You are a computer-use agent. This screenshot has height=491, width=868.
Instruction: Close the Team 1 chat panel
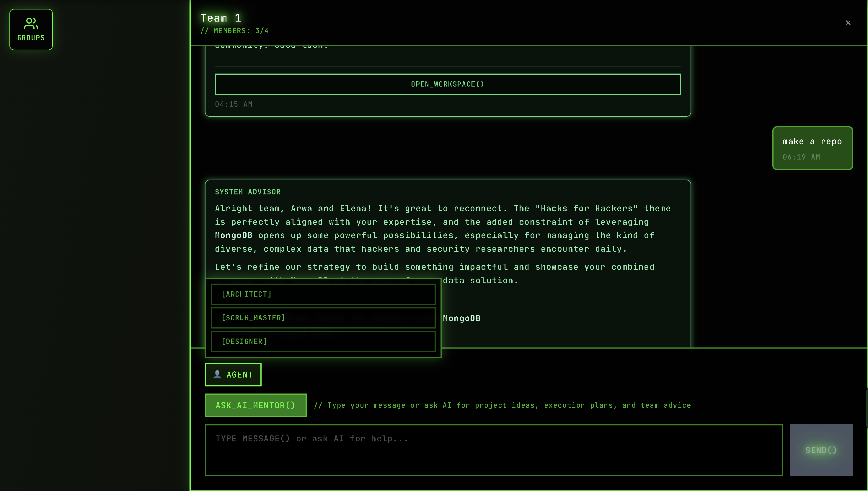click(x=848, y=22)
